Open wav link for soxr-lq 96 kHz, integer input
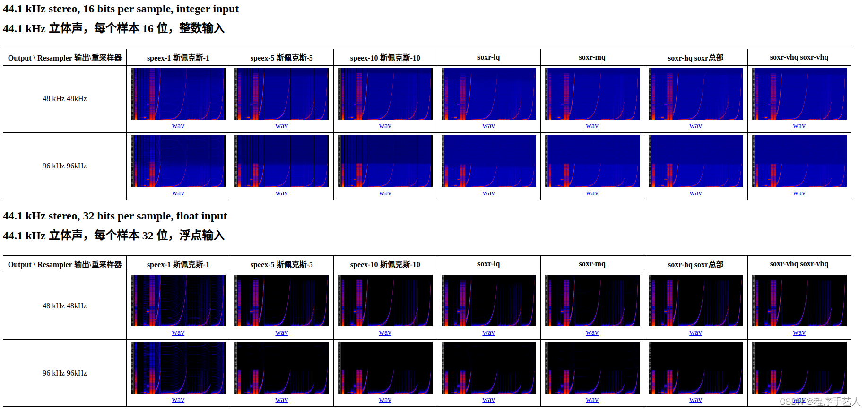Screen dimensions: 868x411 pyautogui.click(x=489, y=193)
